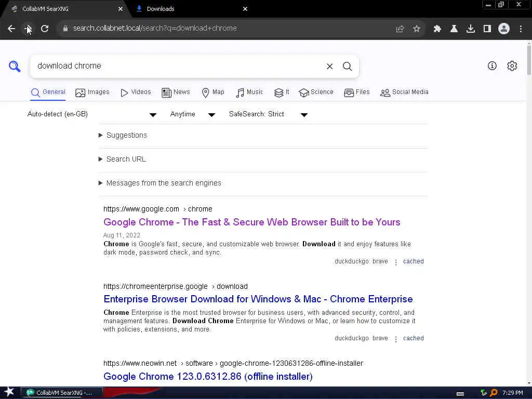The image size is (532, 399).
Task: Select the CollabVM SearXNG browser tab
Action: [66, 9]
